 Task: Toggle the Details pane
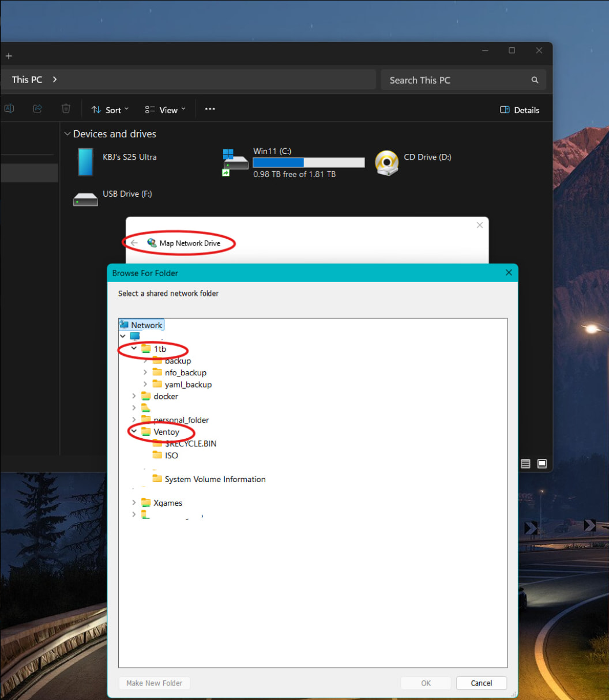coord(520,110)
